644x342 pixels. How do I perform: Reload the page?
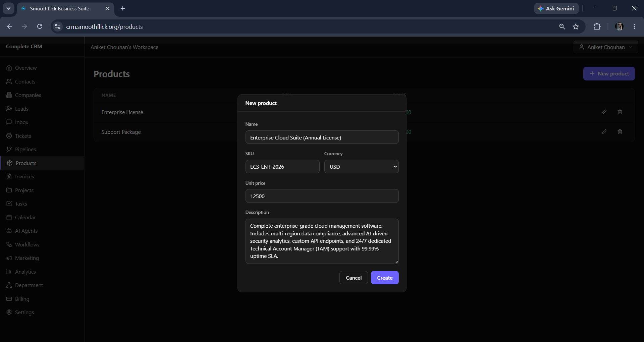(40, 26)
